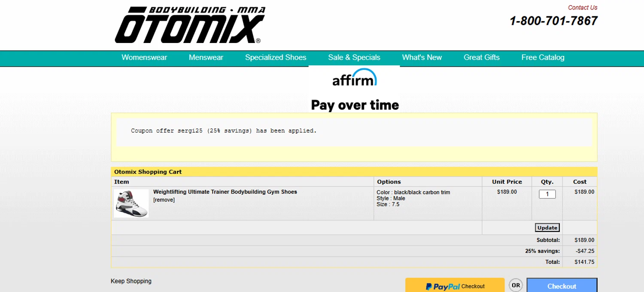Click the Qty. column header

(x=547, y=182)
